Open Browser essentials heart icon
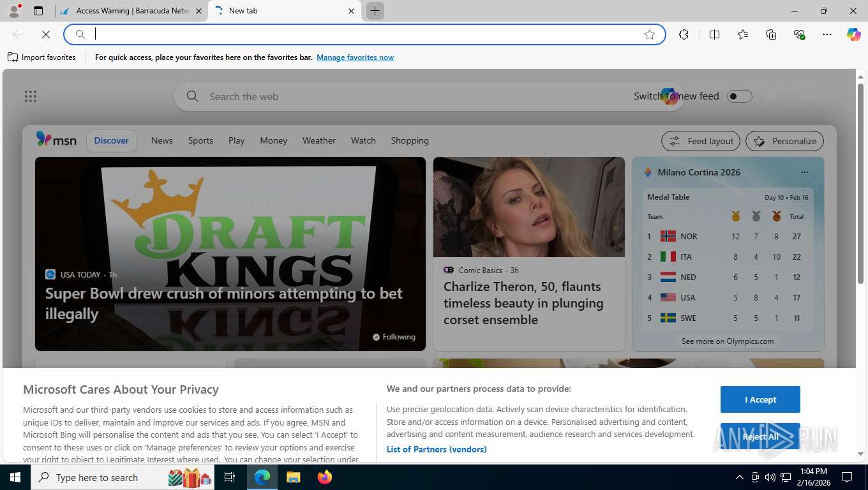Image resolution: width=868 pixels, height=490 pixels. (799, 34)
